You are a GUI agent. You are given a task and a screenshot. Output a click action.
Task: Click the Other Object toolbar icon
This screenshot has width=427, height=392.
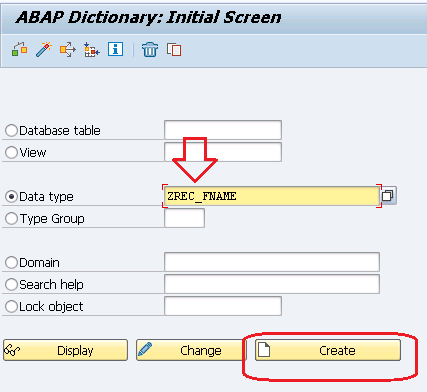[x=19, y=50]
